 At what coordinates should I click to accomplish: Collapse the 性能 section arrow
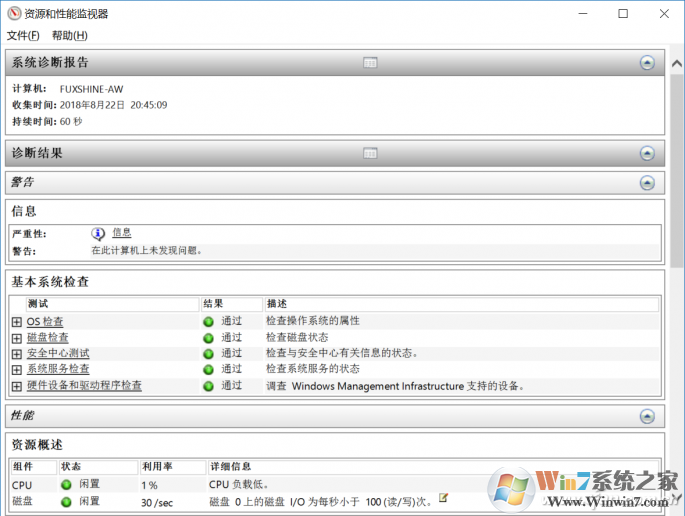click(647, 415)
